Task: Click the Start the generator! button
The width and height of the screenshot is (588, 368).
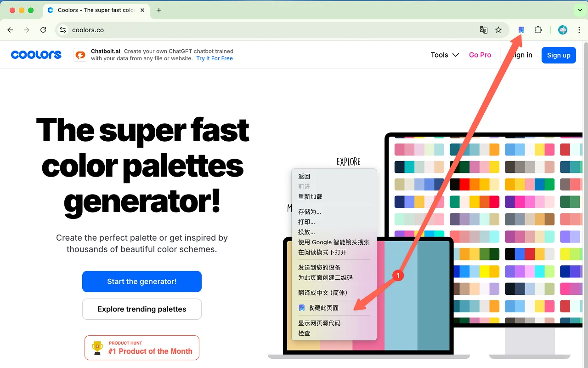Action: tap(142, 282)
